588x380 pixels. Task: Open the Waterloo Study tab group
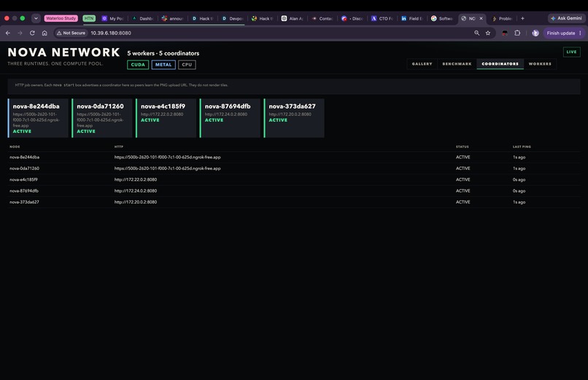click(61, 18)
